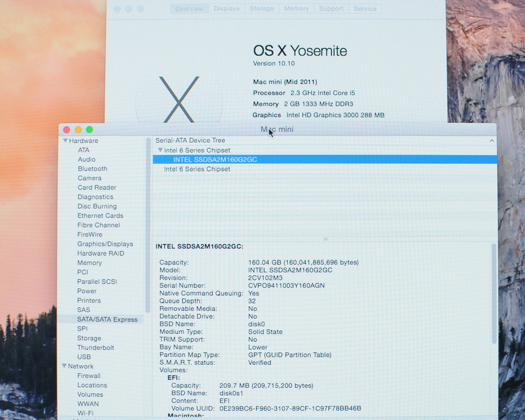Select USB in the sidebar
525x420 pixels.
[83, 357]
